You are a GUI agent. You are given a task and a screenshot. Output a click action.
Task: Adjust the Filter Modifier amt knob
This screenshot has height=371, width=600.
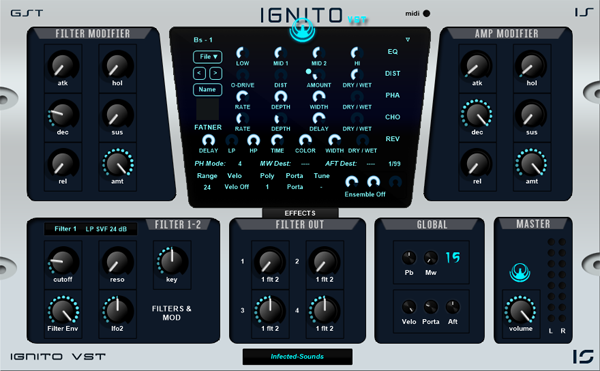pos(117,164)
